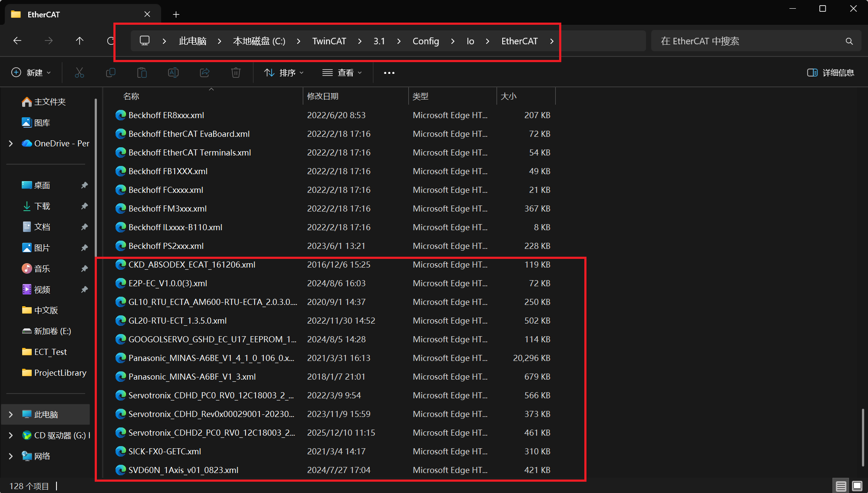Open the 排序 sort dropdown
The height and width of the screenshot is (493, 868).
pos(284,73)
